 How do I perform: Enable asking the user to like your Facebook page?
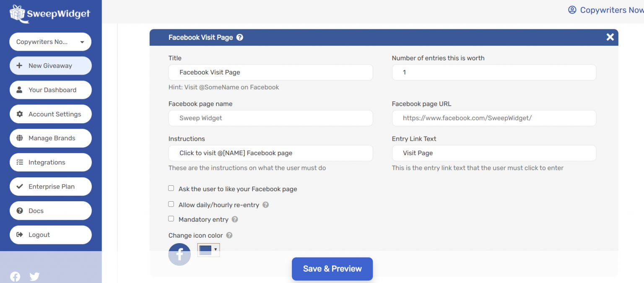coord(171,188)
